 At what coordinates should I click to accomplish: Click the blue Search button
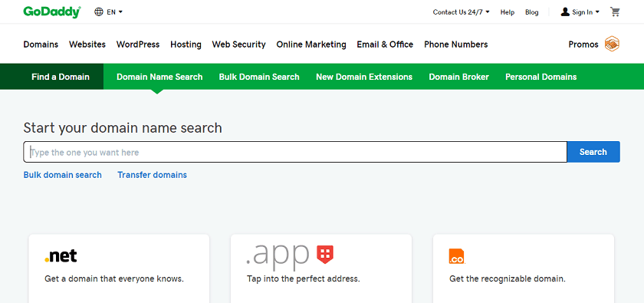pos(593,152)
